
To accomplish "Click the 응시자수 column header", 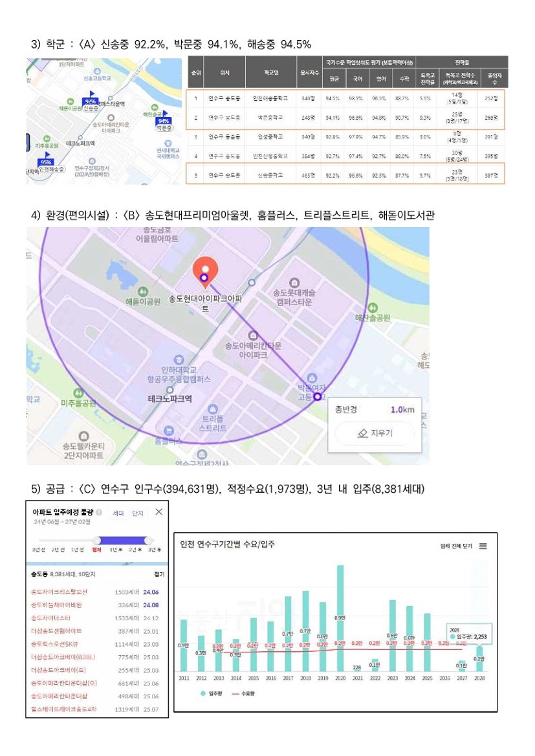I will point(309,72).
